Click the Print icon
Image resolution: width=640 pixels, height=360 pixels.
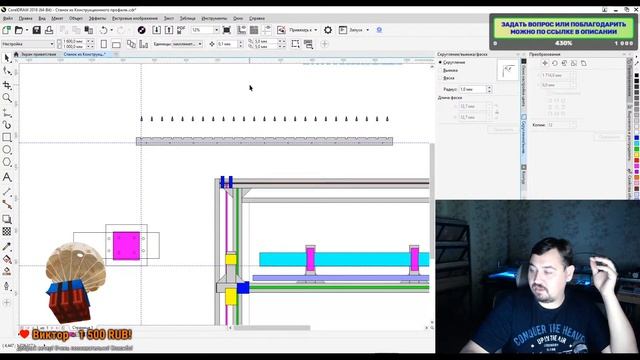(x=49, y=30)
